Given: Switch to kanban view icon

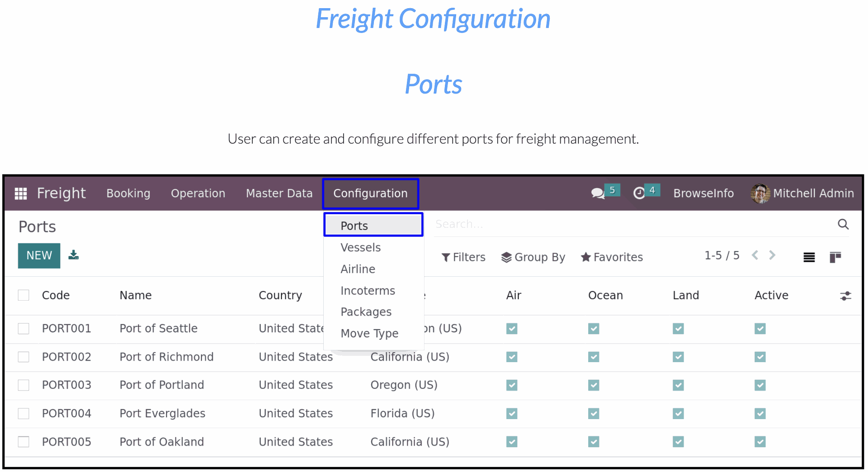Looking at the screenshot, I should pos(835,257).
